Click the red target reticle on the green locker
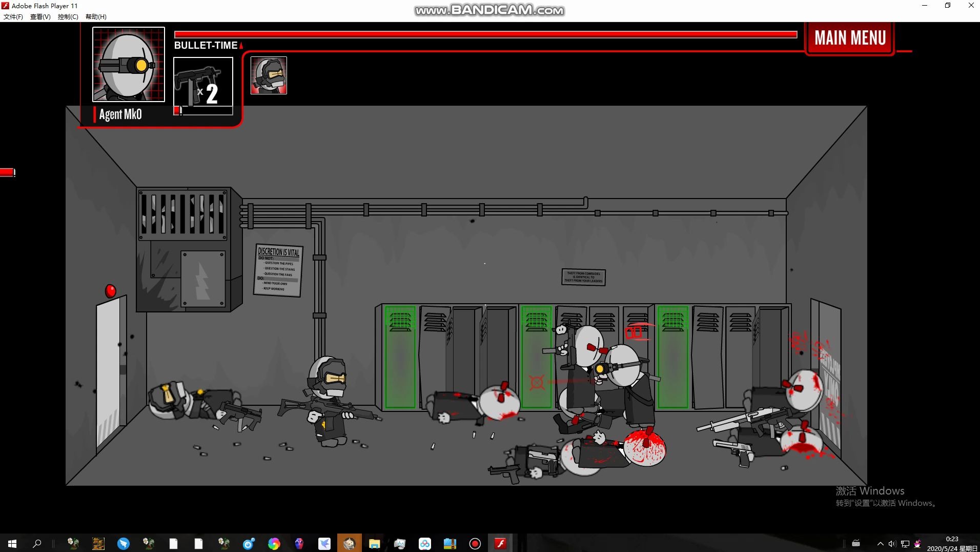The image size is (980, 552). [537, 382]
